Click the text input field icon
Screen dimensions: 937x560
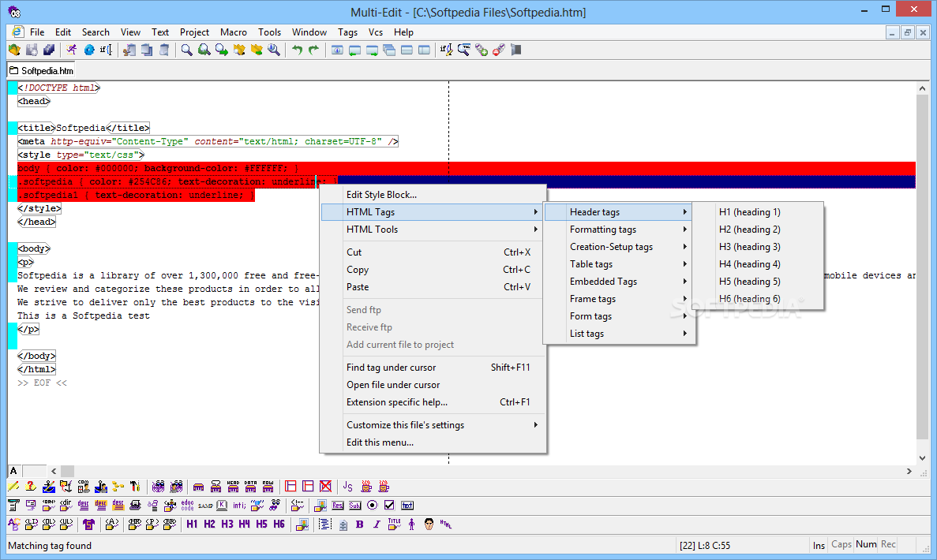click(x=407, y=505)
